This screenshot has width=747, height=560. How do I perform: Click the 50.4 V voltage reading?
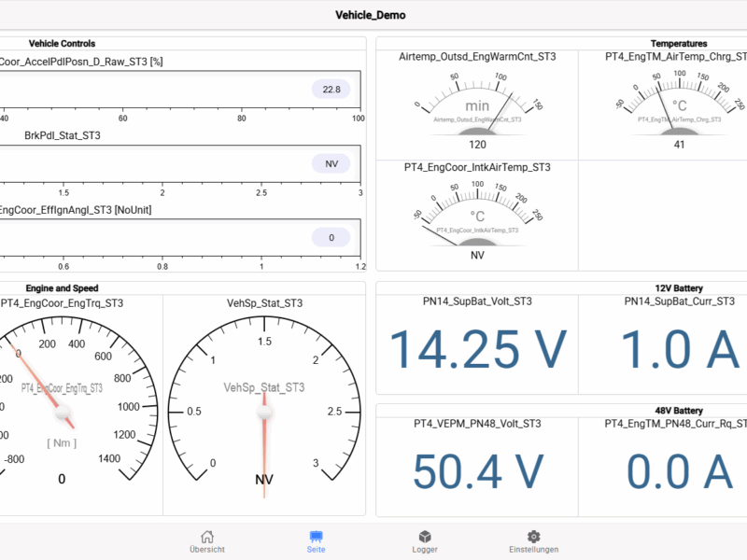coord(477,470)
